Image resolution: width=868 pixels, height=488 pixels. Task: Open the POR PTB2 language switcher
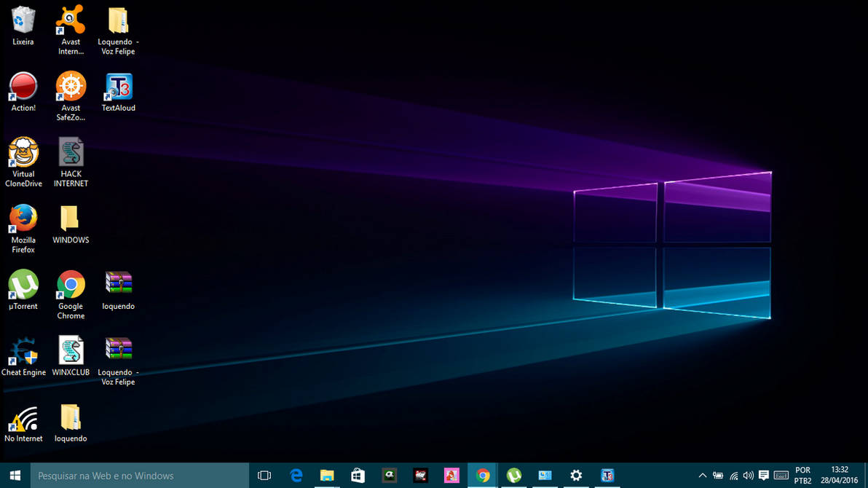tap(802, 476)
